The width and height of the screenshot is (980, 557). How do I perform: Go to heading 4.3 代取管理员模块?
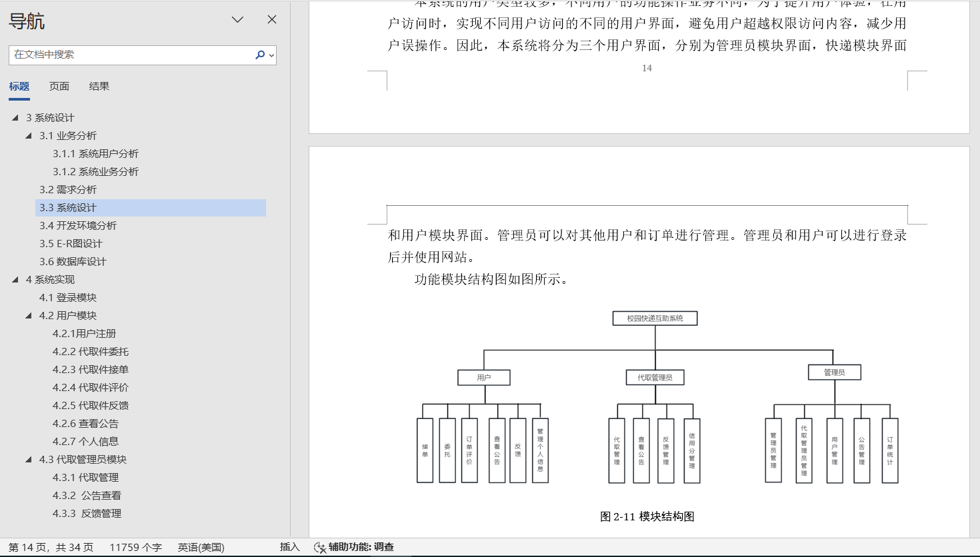[83, 460]
